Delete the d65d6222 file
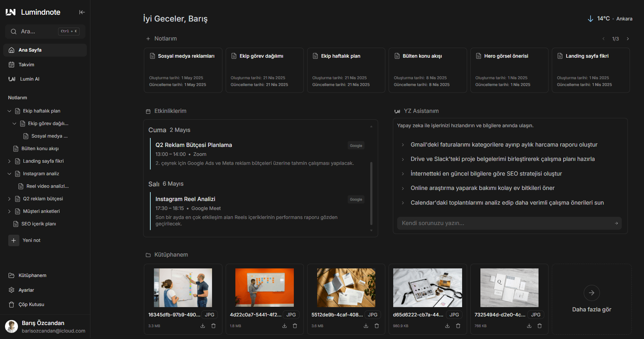Viewport: 644px width, 339px height. click(458, 326)
